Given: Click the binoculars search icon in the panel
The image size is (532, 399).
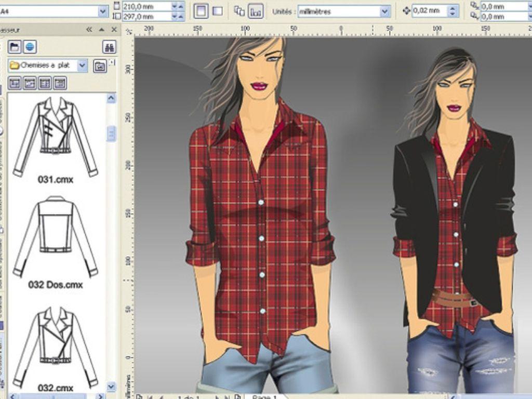Looking at the screenshot, I should coord(109,47).
